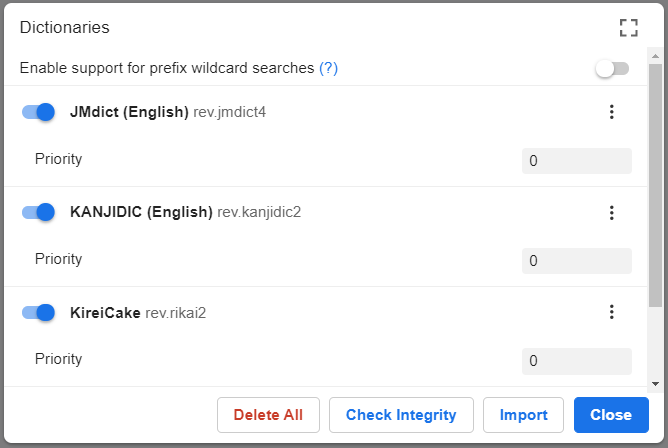Image resolution: width=668 pixels, height=448 pixels.
Task: Click the scrollbar down arrow
Action: point(655,384)
